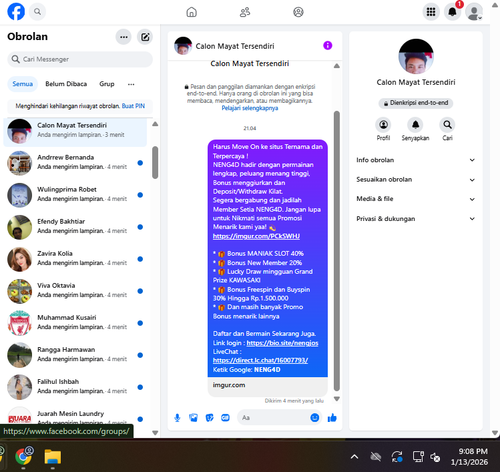Click the sync tray icon
The image size is (500, 472).
[397, 457]
